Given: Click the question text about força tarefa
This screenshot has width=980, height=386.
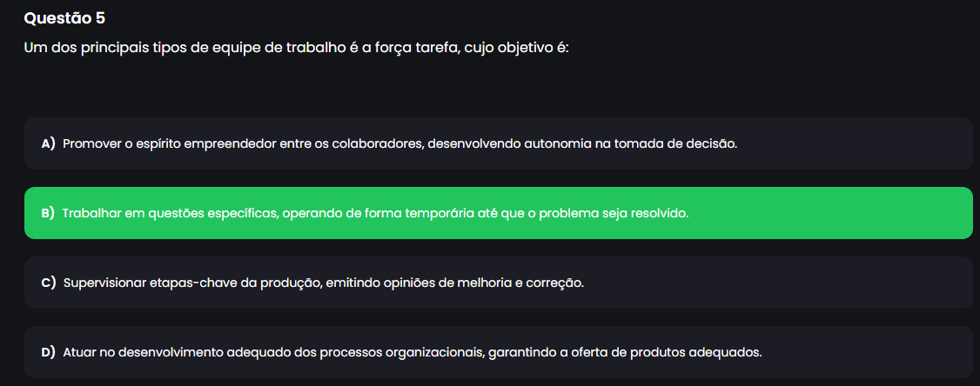Looking at the screenshot, I should (x=296, y=47).
